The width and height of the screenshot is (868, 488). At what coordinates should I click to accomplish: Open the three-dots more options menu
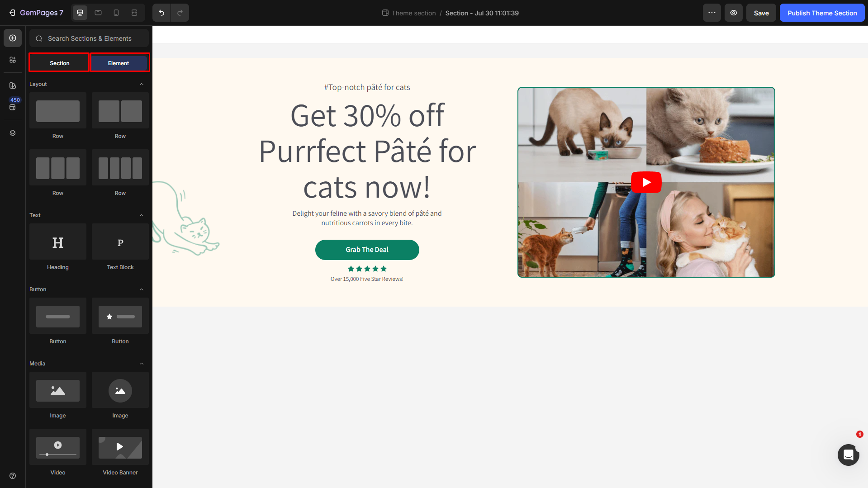point(711,13)
